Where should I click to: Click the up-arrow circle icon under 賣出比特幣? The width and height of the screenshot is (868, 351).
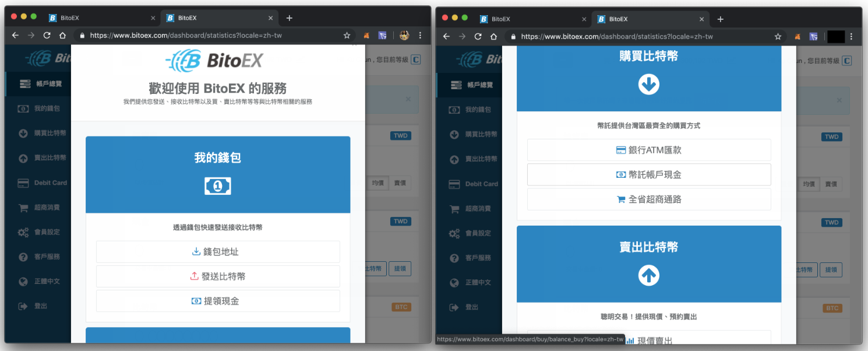649,275
